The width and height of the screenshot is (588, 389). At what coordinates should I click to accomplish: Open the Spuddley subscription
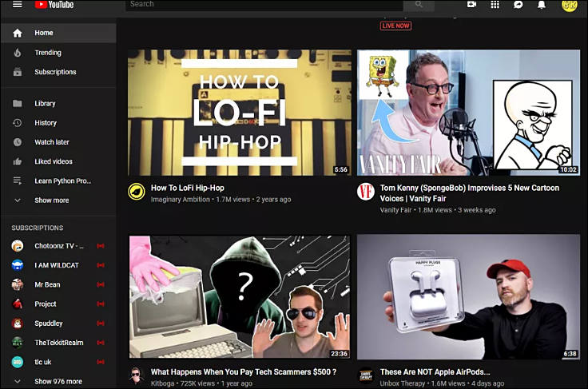58,324
